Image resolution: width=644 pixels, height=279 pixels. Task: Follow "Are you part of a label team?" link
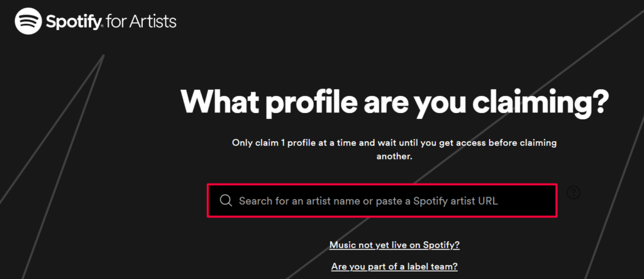click(394, 266)
